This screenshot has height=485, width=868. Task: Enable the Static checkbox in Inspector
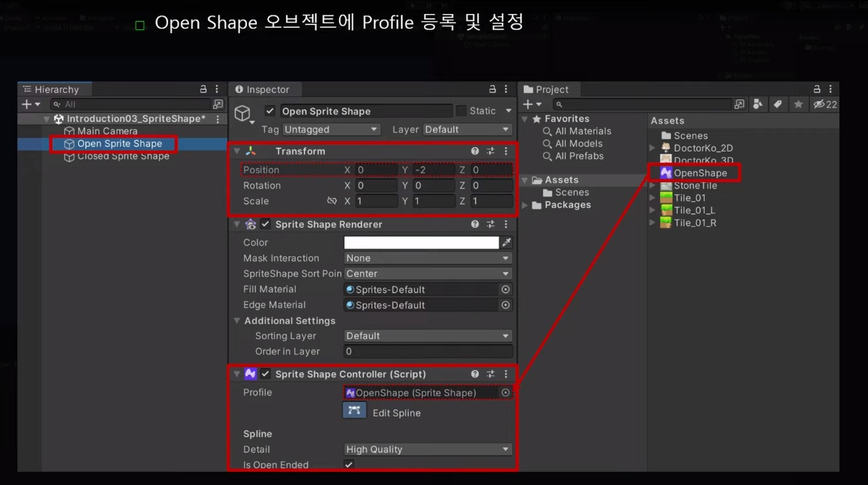(461, 110)
